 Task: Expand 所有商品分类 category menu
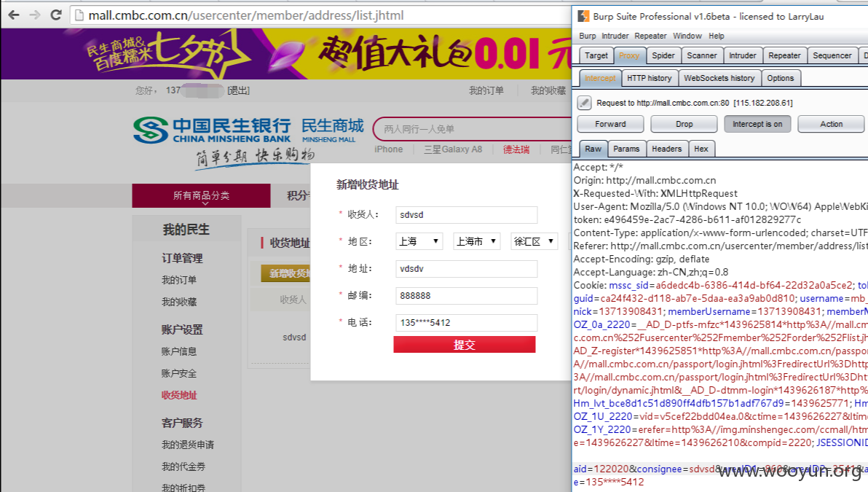[202, 195]
